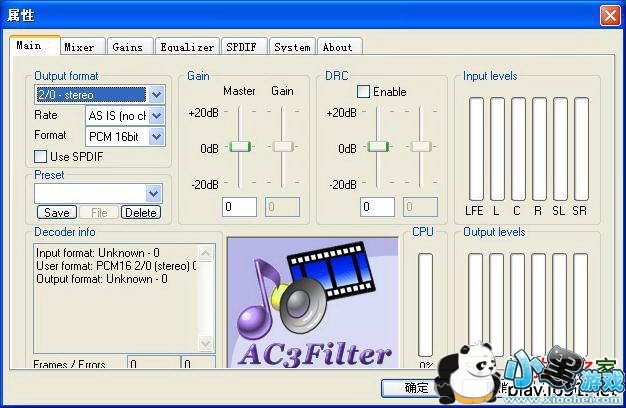Click the Errors count field
This screenshot has height=408, width=626.
pos(198,362)
